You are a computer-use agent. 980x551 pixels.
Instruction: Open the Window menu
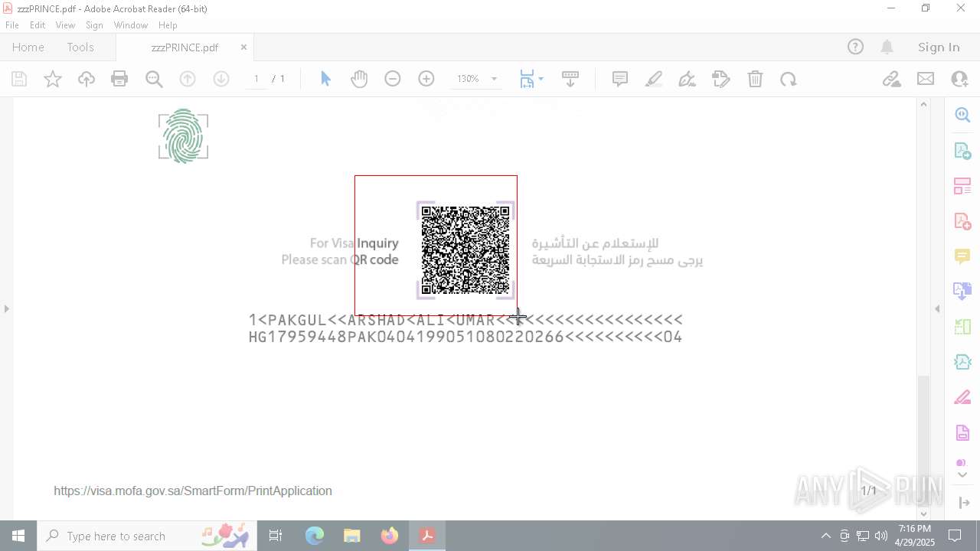click(131, 25)
